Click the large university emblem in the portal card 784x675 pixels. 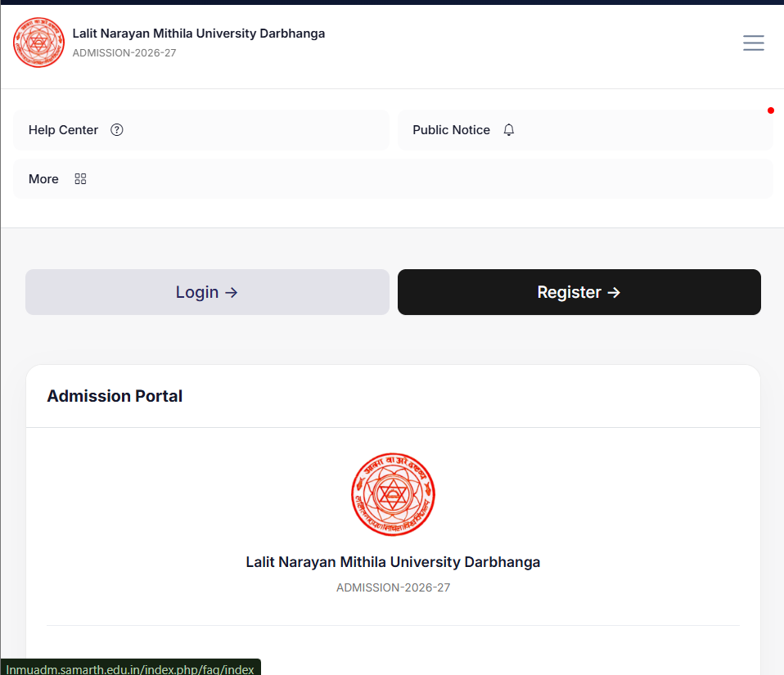click(x=393, y=494)
